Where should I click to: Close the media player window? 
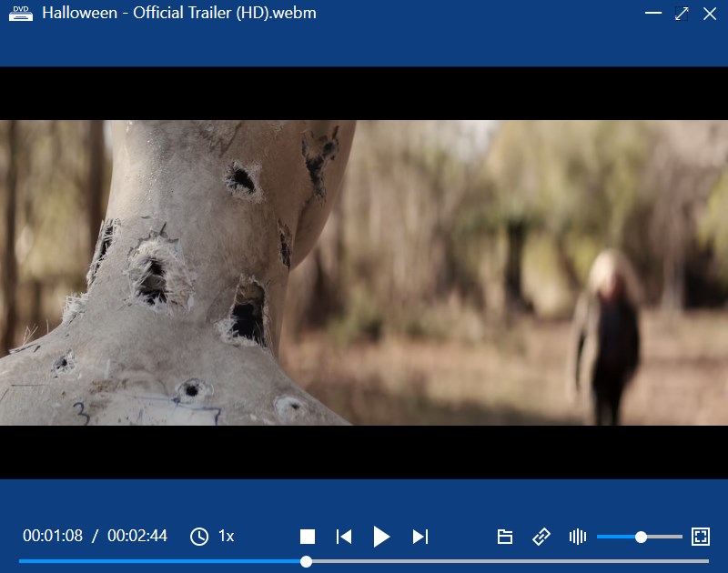tap(710, 13)
